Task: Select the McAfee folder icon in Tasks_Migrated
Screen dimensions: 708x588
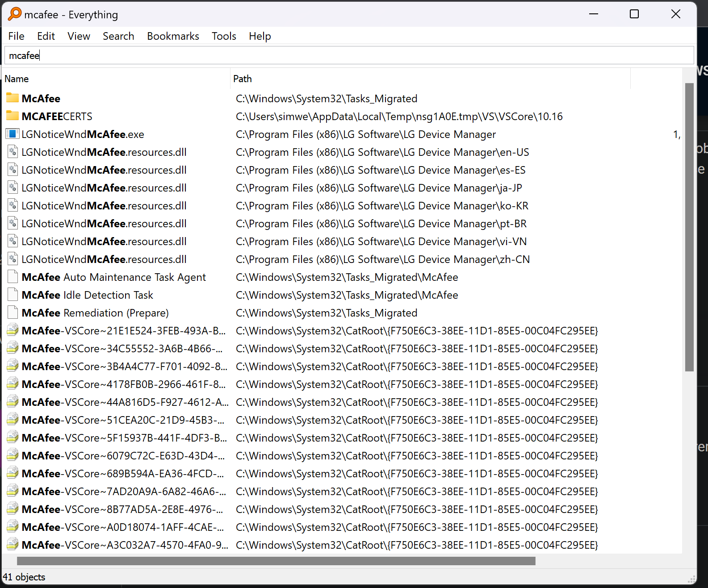Action: [13, 98]
